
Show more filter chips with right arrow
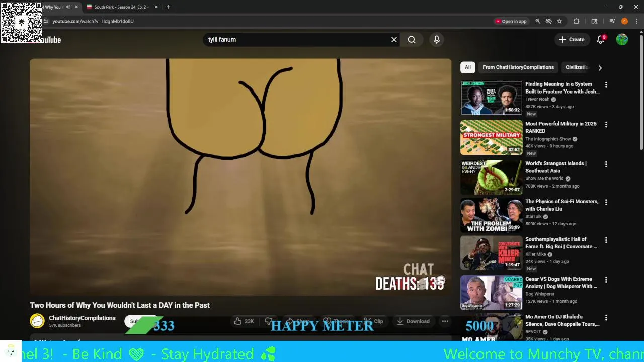(600, 67)
